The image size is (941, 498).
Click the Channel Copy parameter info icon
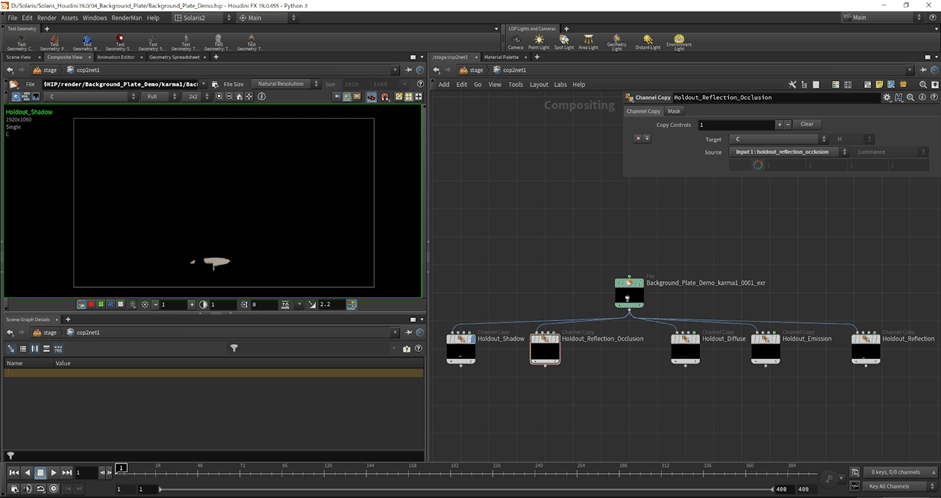922,97
